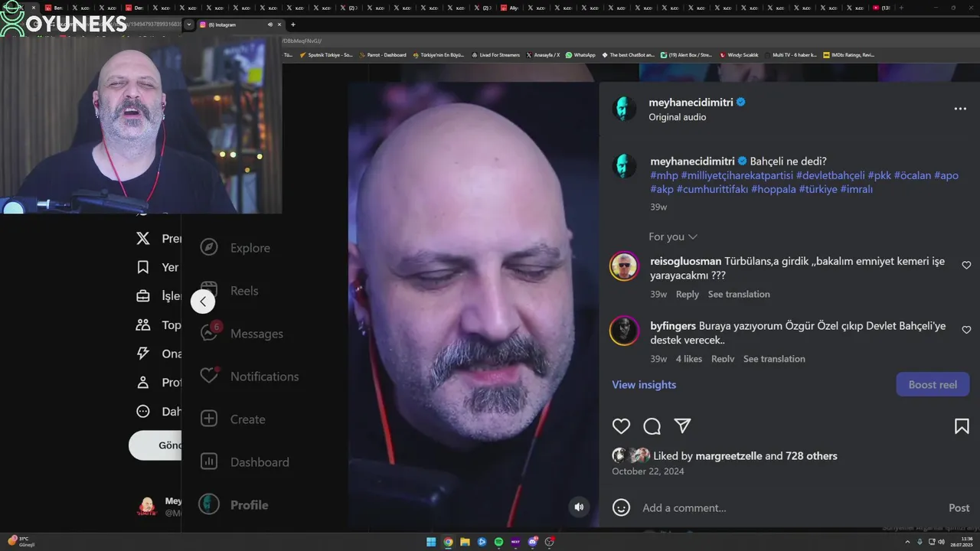Open the #imralı hashtag

(x=857, y=189)
